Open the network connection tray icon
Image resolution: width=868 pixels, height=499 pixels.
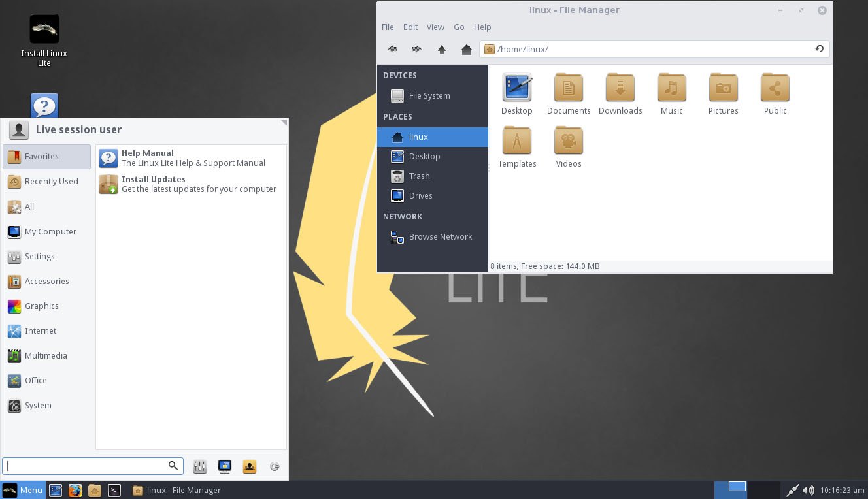coord(792,490)
